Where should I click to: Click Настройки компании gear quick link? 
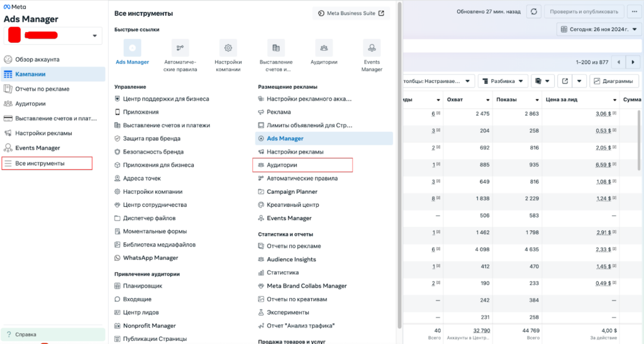(228, 48)
